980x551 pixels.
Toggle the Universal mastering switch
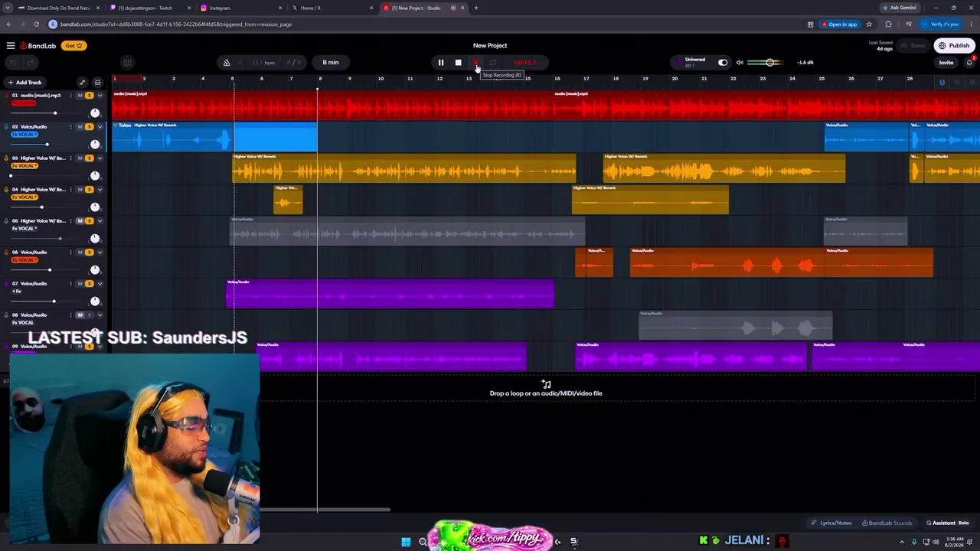click(723, 63)
